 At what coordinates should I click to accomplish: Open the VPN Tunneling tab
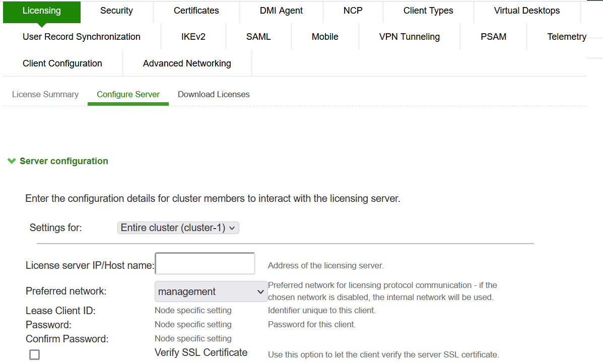point(409,37)
